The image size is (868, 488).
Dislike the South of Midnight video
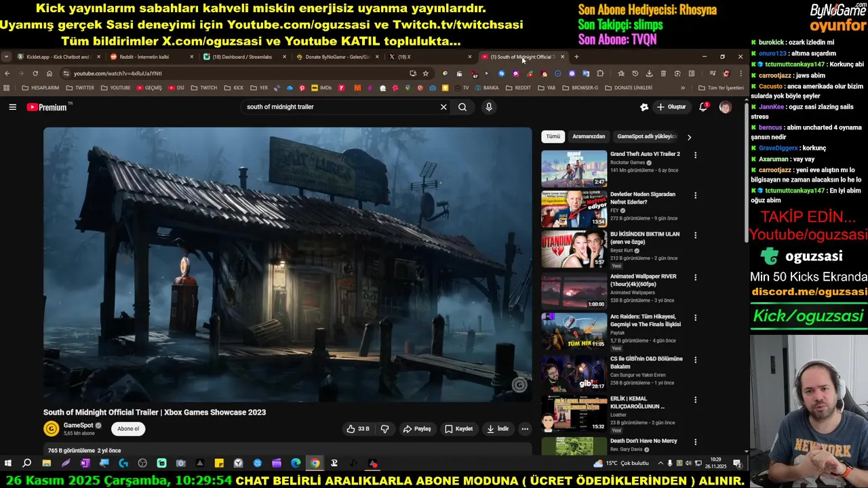[x=384, y=428]
